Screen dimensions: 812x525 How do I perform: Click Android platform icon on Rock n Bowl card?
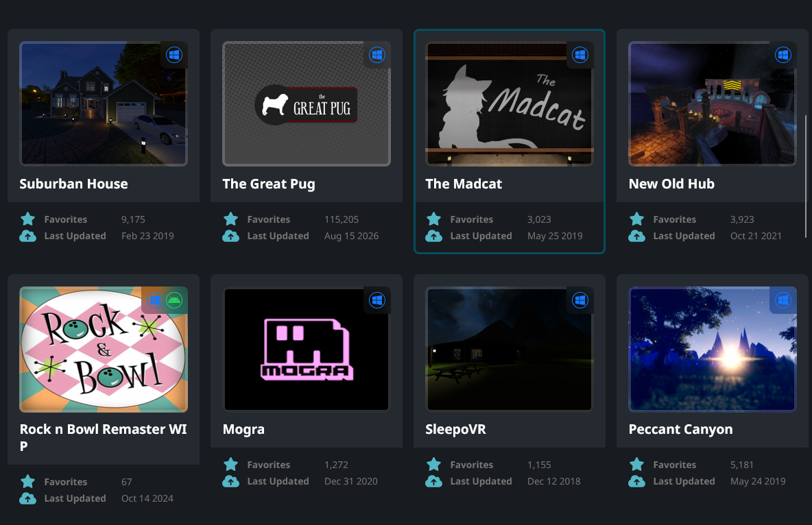(x=174, y=300)
